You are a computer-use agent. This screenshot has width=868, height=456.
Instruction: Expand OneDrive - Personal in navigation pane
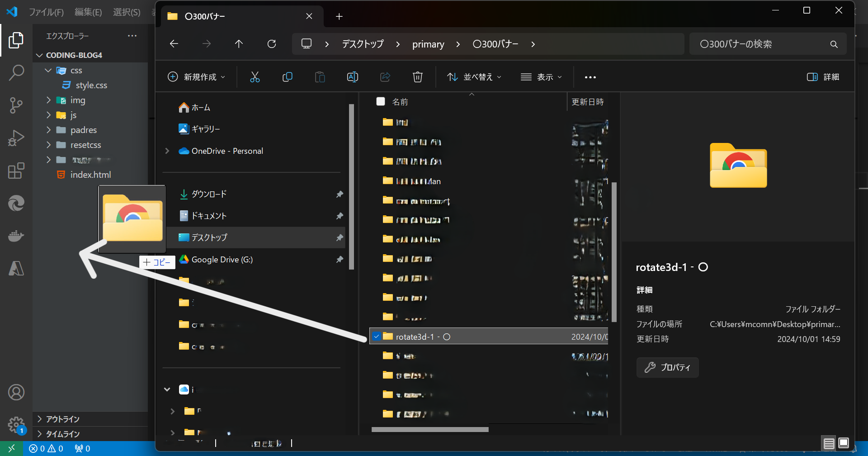point(167,151)
